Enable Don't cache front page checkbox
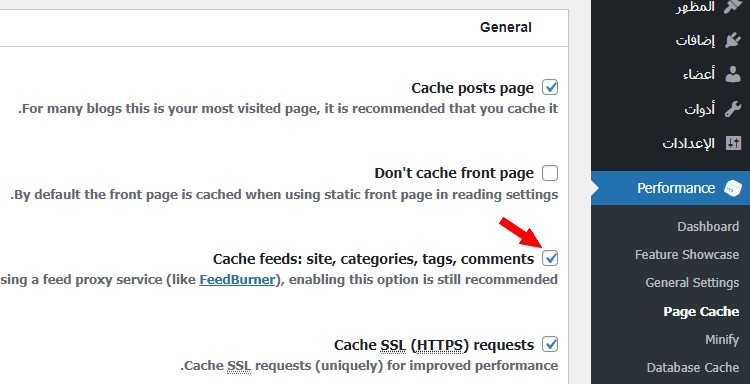 (550, 173)
